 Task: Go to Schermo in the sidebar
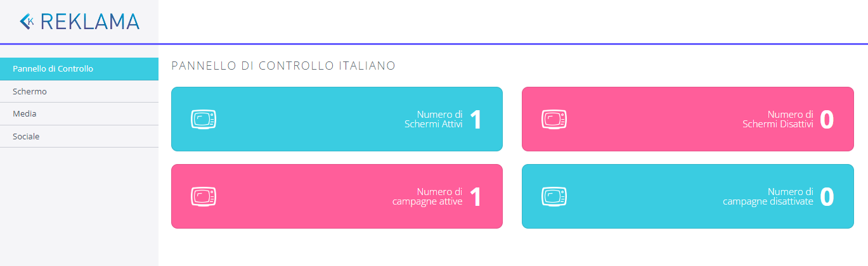pos(30,91)
